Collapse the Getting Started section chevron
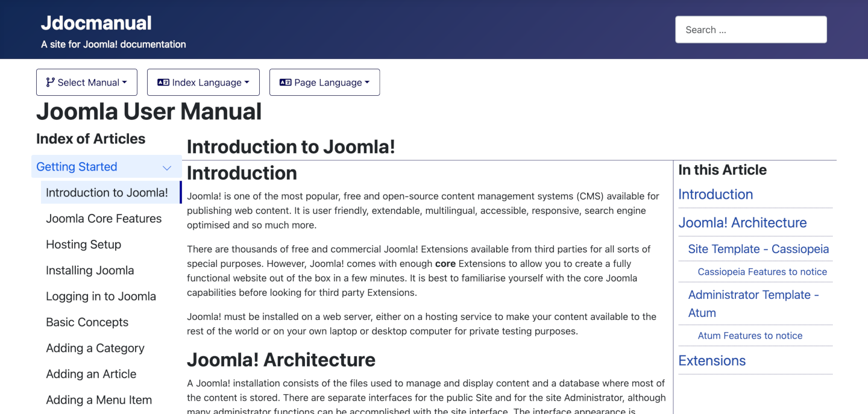 pyautogui.click(x=167, y=168)
